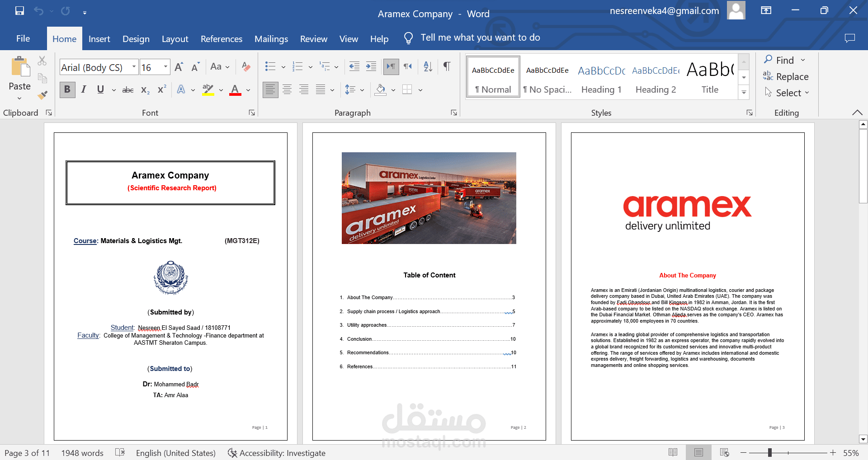Apply the red font color swatch
Image resolution: width=868 pixels, height=460 pixels.
coord(235,89)
